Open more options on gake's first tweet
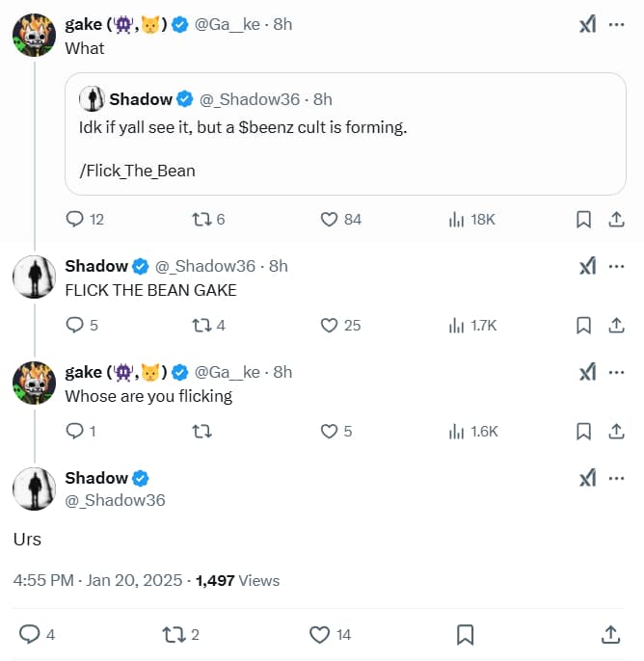 616,25
